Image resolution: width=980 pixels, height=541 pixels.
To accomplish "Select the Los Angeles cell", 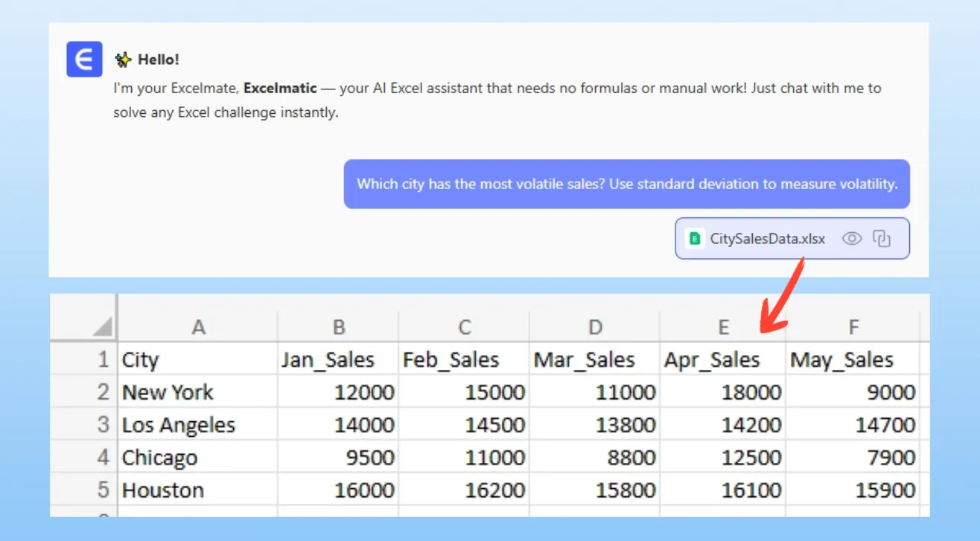I will pyautogui.click(x=197, y=425).
